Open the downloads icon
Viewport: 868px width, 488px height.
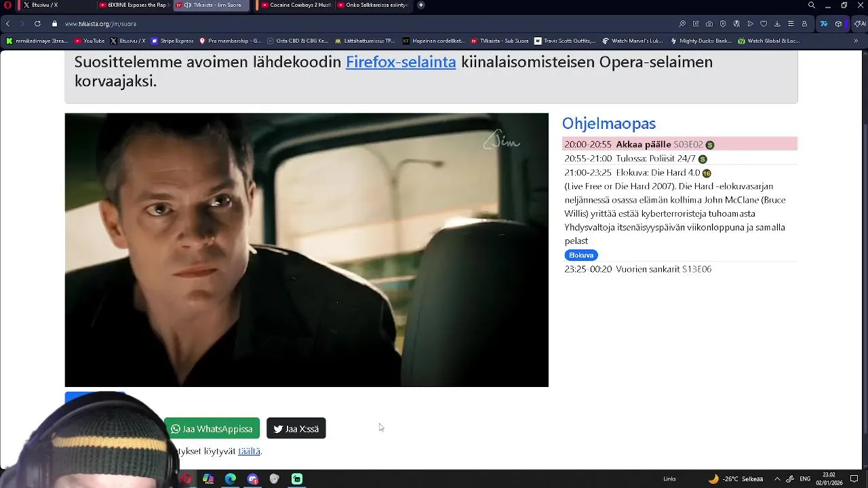point(777,24)
